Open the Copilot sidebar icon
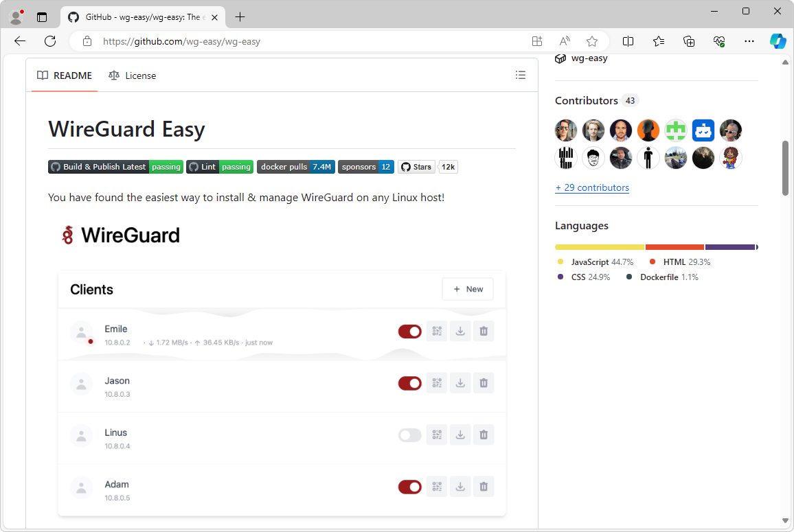The width and height of the screenshot is (794, 532). click(778, 41)
